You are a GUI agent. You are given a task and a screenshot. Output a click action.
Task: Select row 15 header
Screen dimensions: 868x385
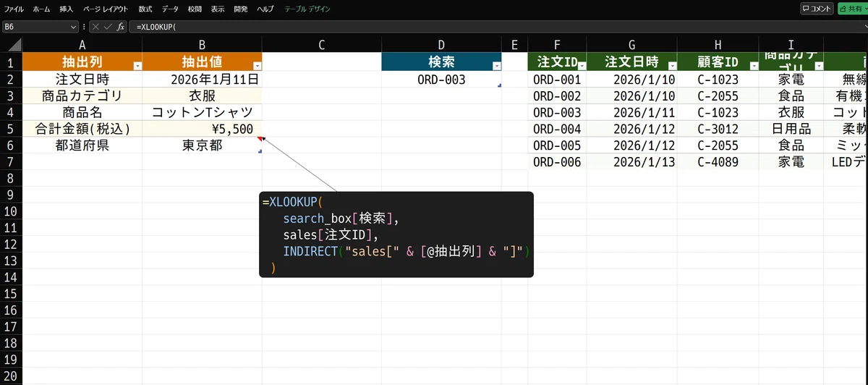[x=11, y=294]
